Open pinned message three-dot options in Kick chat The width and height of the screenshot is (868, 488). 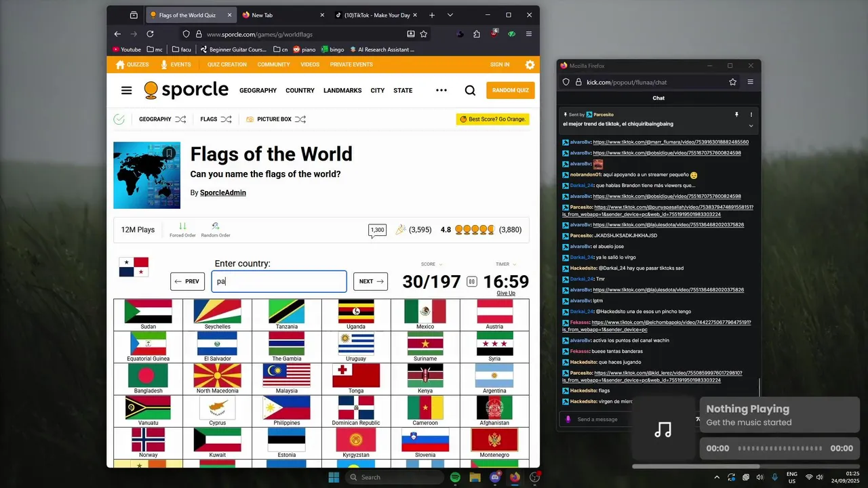[x=751, y=115]
